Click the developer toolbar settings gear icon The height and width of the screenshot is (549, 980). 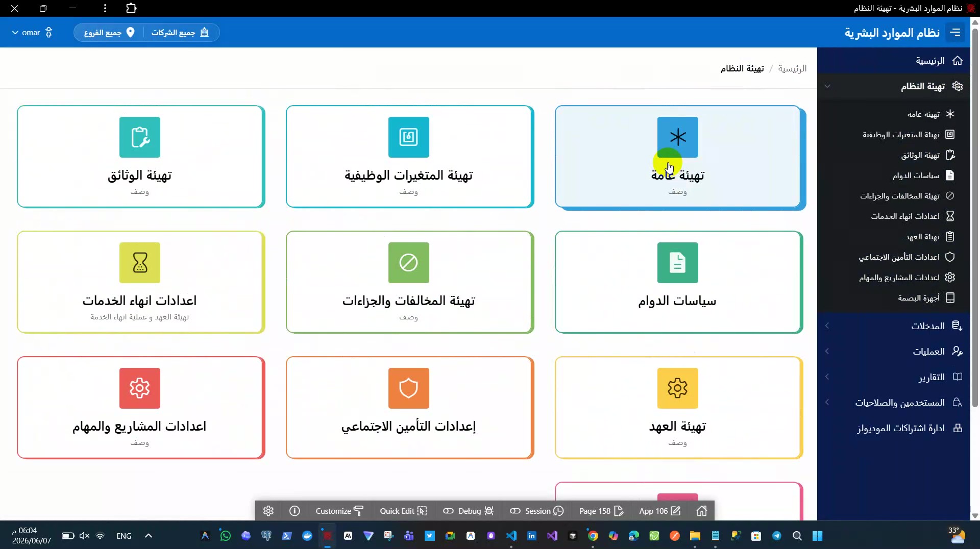tap(268, 511)
